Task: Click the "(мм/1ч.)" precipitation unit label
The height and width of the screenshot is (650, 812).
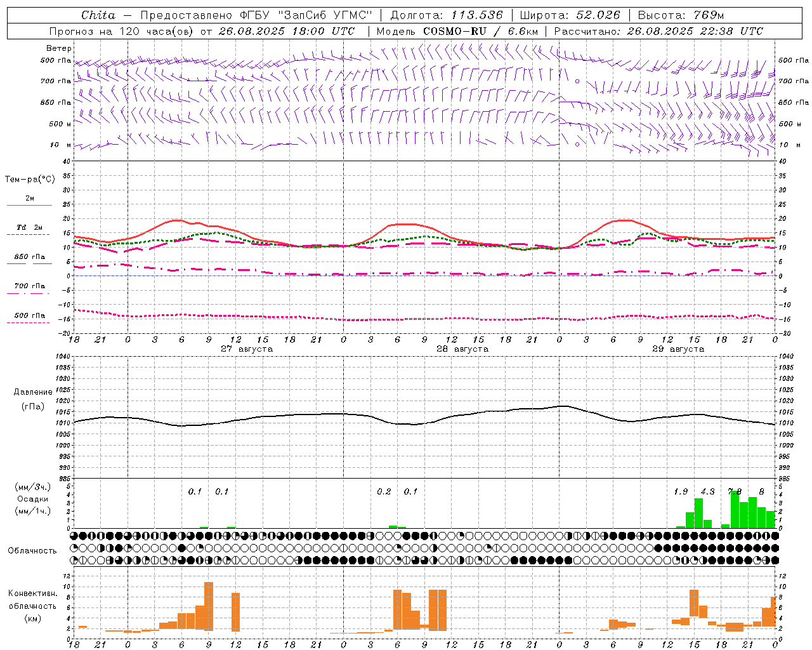Action: pos(33,511)
